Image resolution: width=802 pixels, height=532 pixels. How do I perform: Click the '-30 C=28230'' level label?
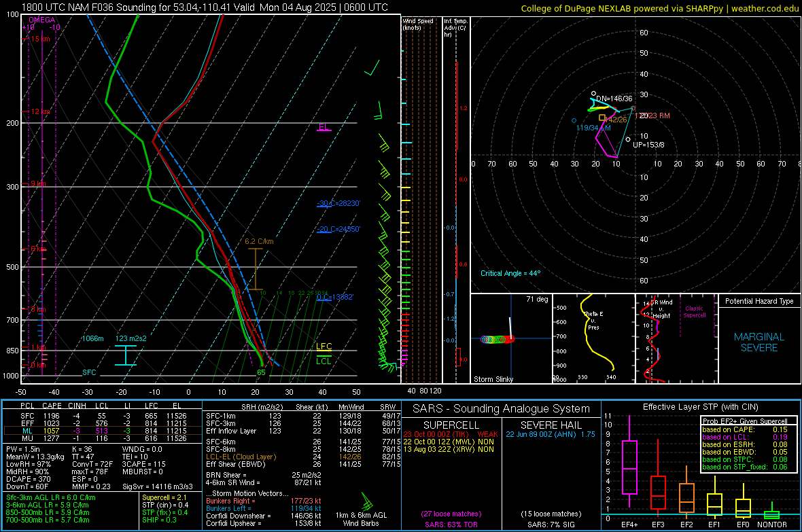[338, 203]
